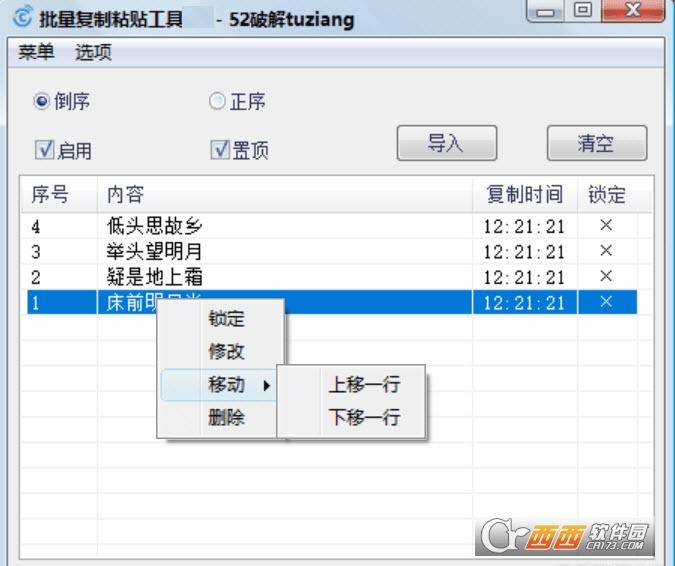Click the lock X mark in row 4
The height and width of the screenshot is (566, 675).
606,225
